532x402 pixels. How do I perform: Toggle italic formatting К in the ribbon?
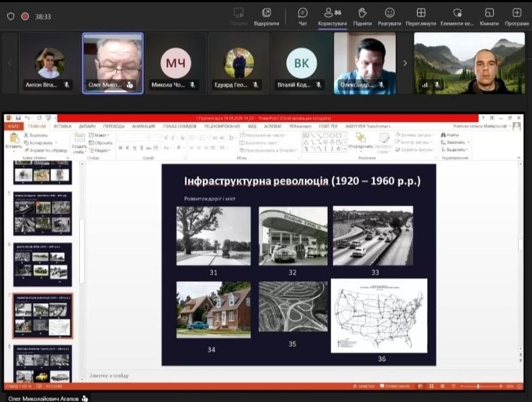click(x=128, y=148)
